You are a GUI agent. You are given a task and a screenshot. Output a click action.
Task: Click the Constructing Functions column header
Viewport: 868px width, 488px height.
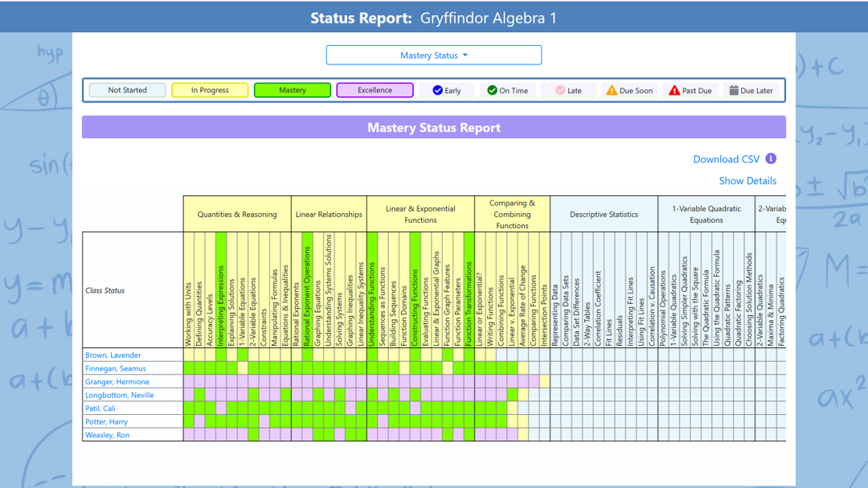(416, 289)
